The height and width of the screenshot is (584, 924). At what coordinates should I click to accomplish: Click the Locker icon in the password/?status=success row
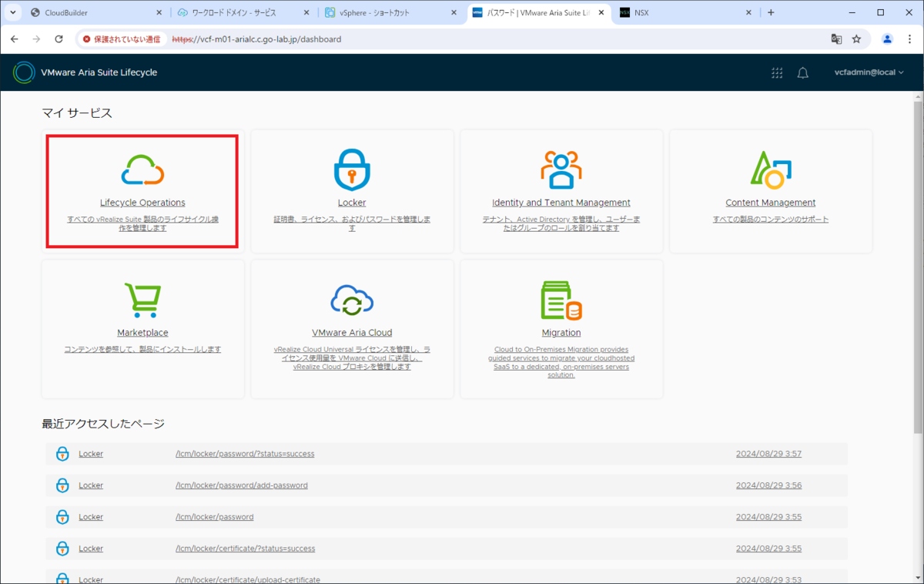pos(62,454)
